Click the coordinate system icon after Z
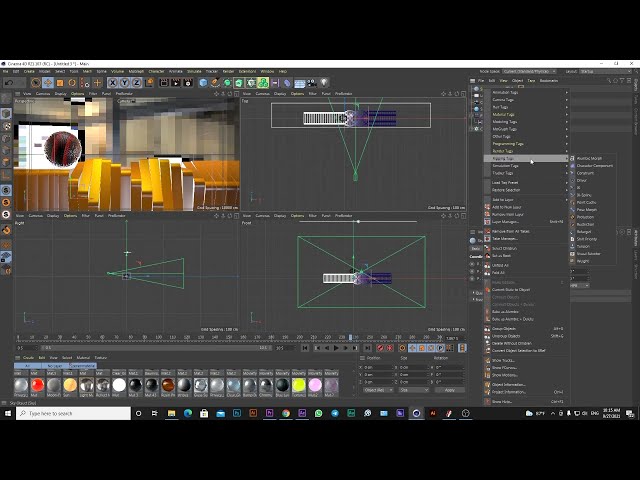Viewport: 640px width, 480px height. [149, 83]
